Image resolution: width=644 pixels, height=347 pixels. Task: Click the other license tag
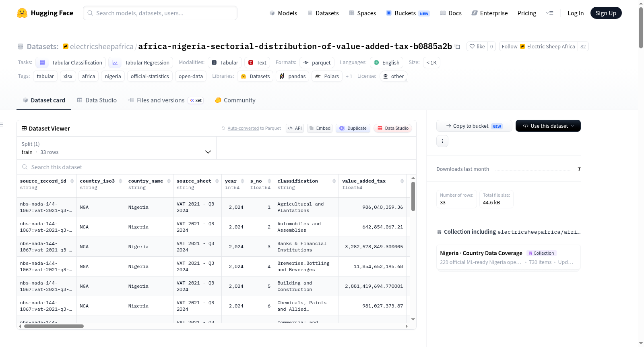(x=394, y=76)
